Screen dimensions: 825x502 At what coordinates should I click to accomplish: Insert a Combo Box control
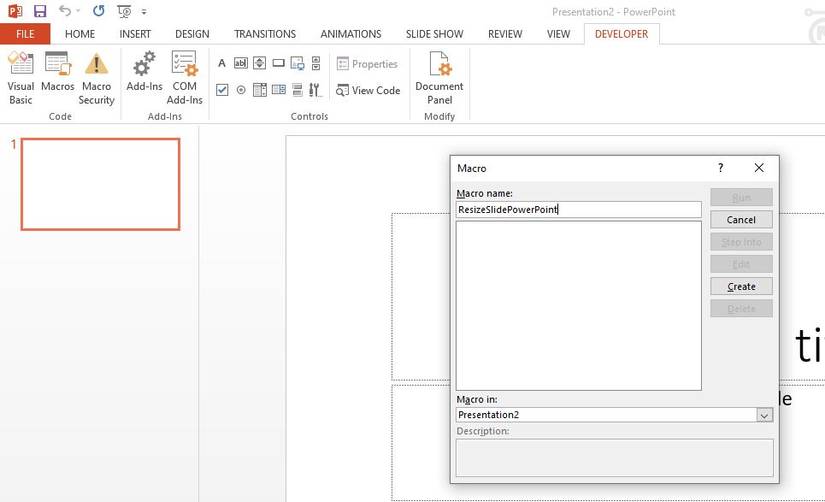(x=259, y=90)
